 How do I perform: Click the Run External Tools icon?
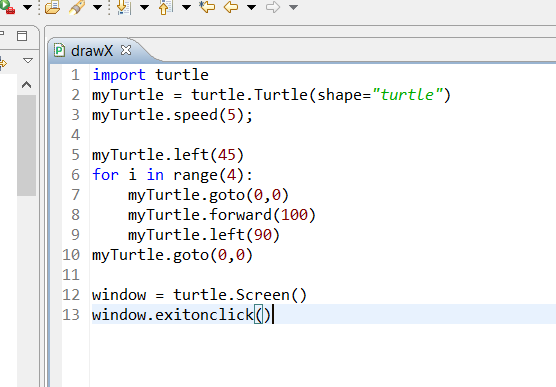(x=7, y=7)
